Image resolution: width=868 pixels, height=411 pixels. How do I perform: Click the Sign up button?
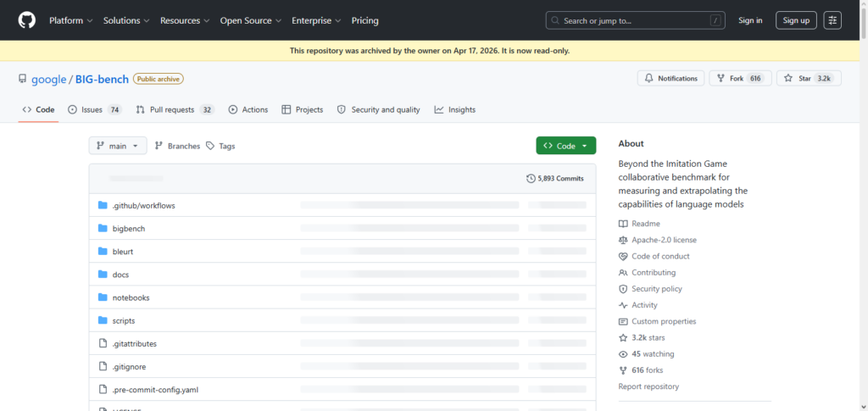coord(796,20)
